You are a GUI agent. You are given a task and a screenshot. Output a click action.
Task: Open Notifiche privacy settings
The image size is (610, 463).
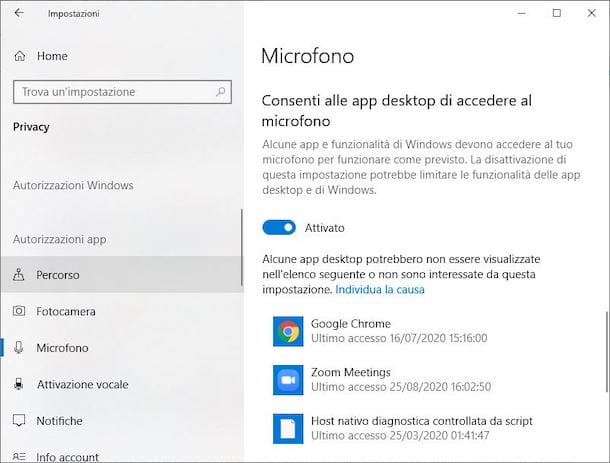[121, 421]
